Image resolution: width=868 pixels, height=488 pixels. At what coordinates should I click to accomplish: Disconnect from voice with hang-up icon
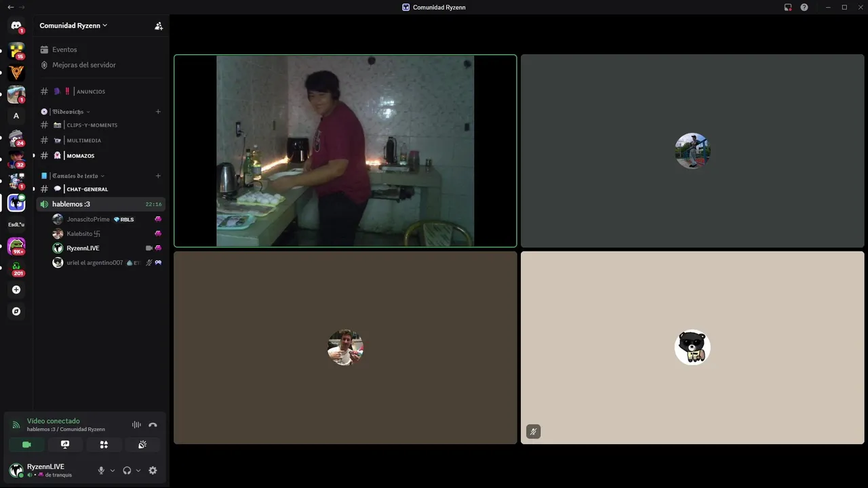coord(153,425)
